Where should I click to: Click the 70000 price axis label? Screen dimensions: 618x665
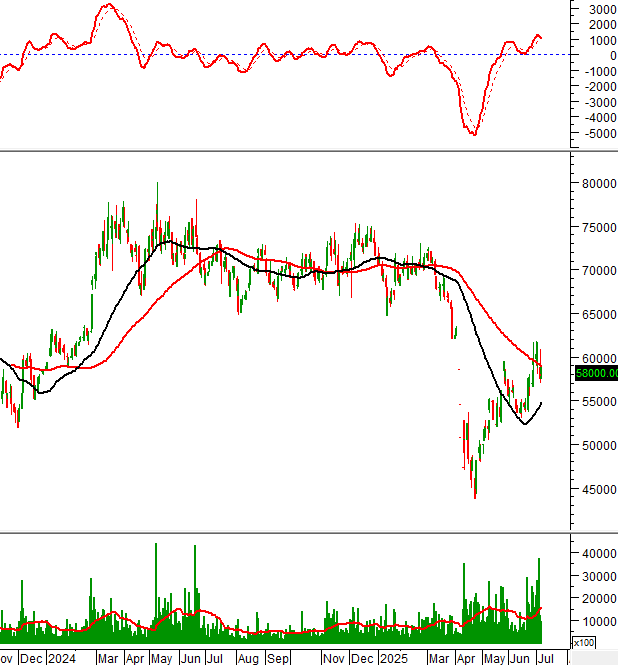599,271
